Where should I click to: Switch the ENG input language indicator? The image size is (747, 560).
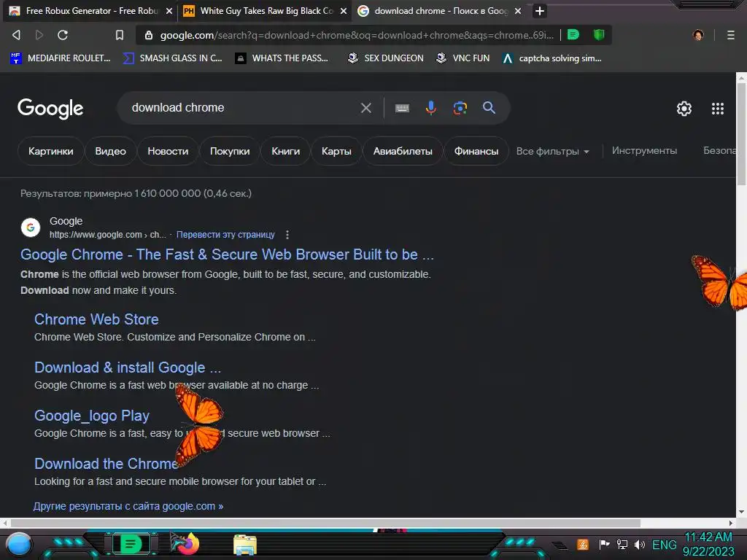pos(664,544)
